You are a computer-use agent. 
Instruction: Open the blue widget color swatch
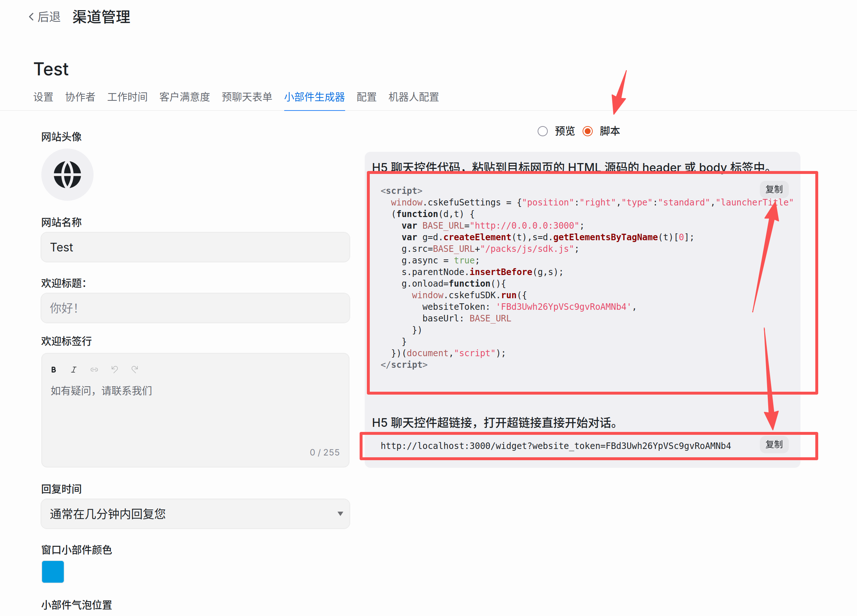(x=53, y=571)
